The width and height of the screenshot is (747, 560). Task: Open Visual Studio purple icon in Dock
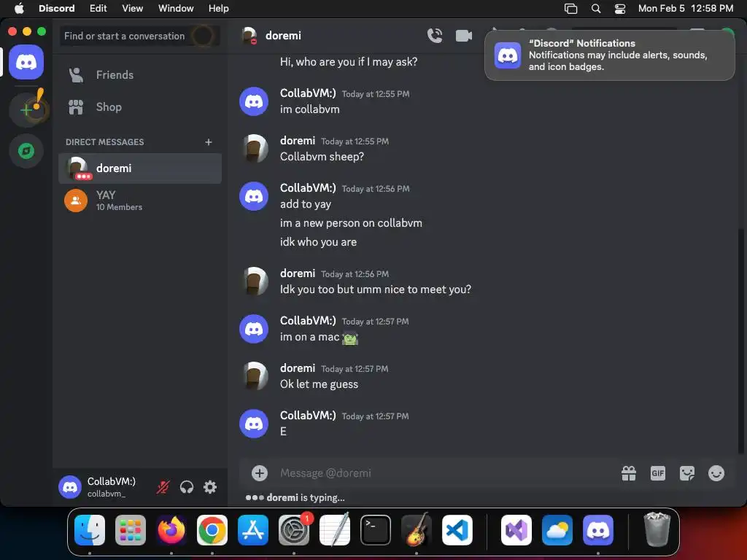coord(516,530)
